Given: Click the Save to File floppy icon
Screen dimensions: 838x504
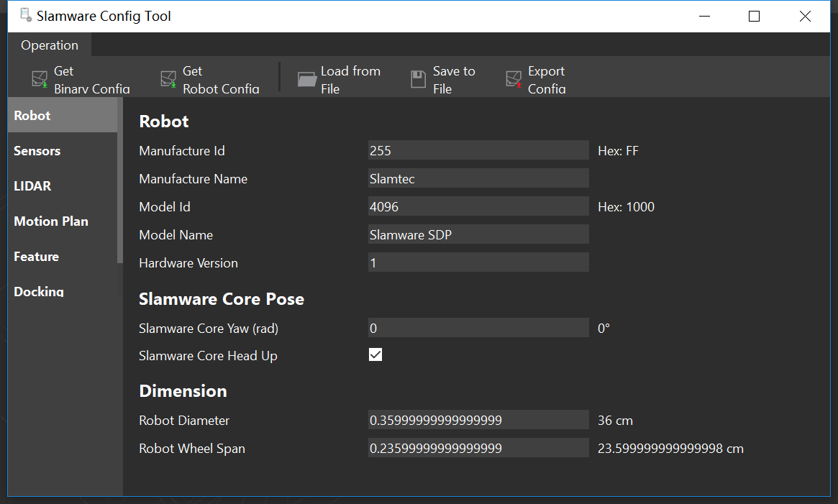Looking at the screenshot, I should coord(418,80).
